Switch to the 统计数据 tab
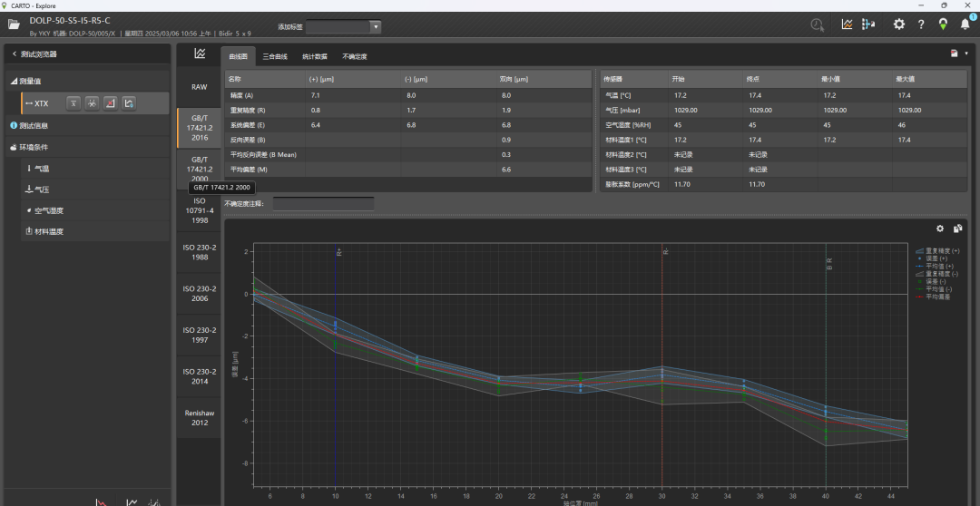 (315, 56)
